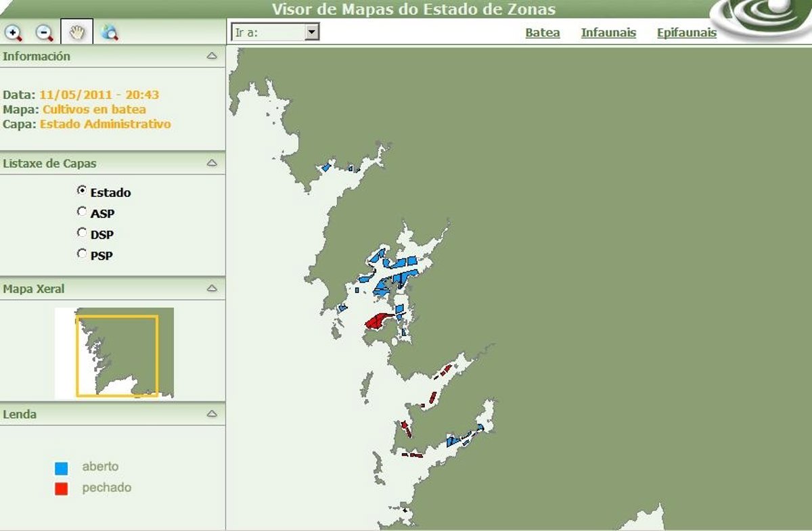Click the Mapa Xeral overview thumbnail

114,353
